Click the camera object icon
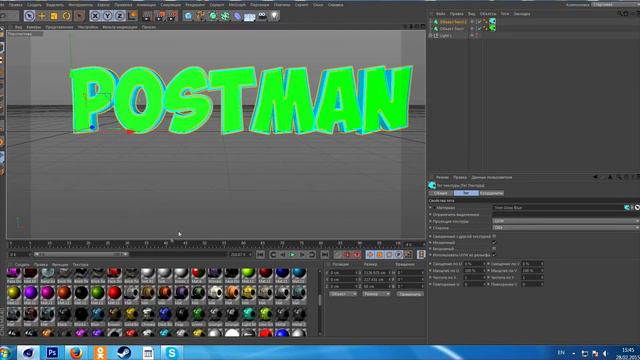 (262, 16)
